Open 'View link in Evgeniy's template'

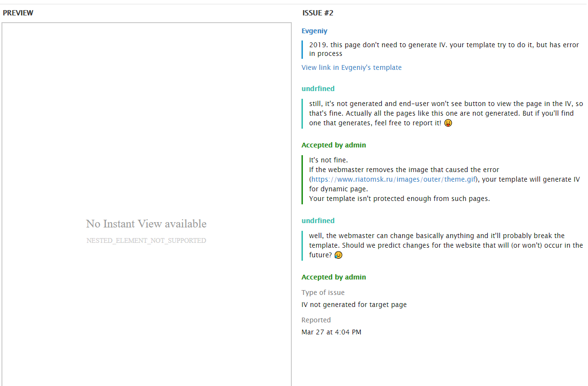(351, 67)
